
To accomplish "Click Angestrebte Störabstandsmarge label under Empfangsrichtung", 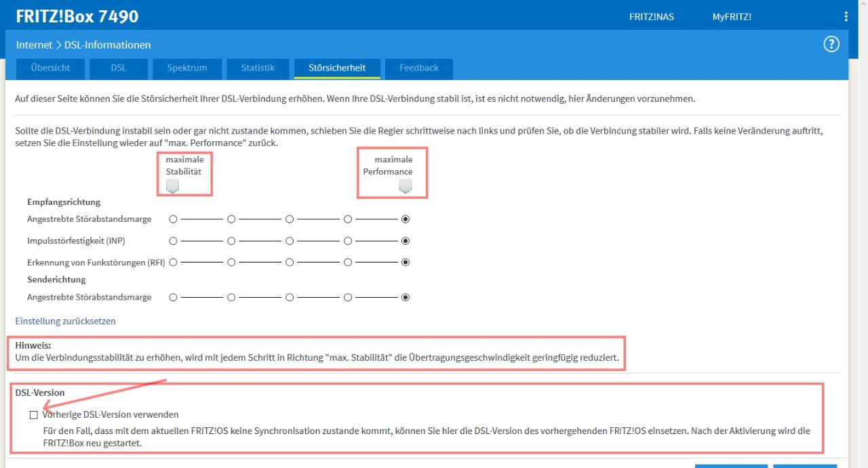I will click(90, 219).
